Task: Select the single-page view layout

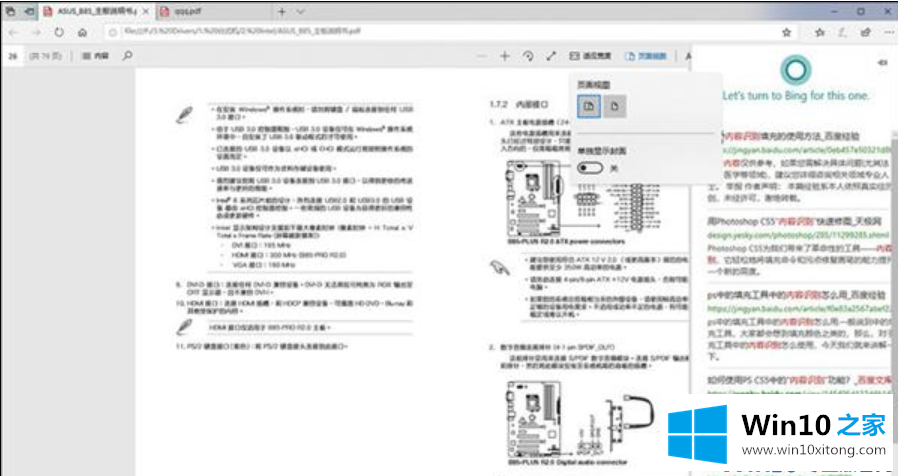Action: click(615, 106)
